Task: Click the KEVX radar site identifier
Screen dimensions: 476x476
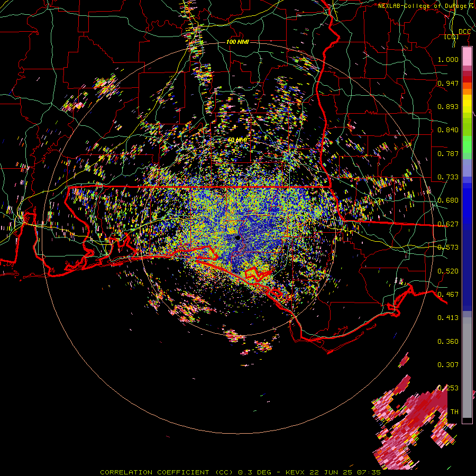Action: pyautogui.click(x=296, y=472)
